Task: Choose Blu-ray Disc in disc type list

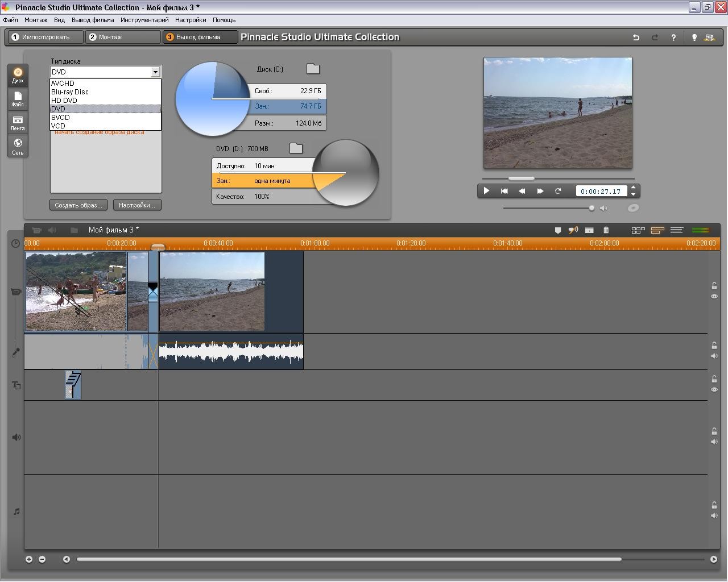Action: (106, 92)
